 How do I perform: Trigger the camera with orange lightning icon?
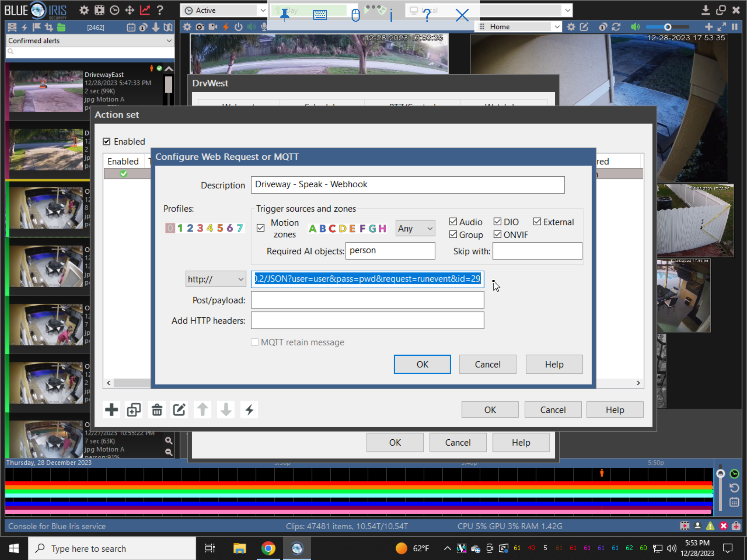[x=226, y=27]
